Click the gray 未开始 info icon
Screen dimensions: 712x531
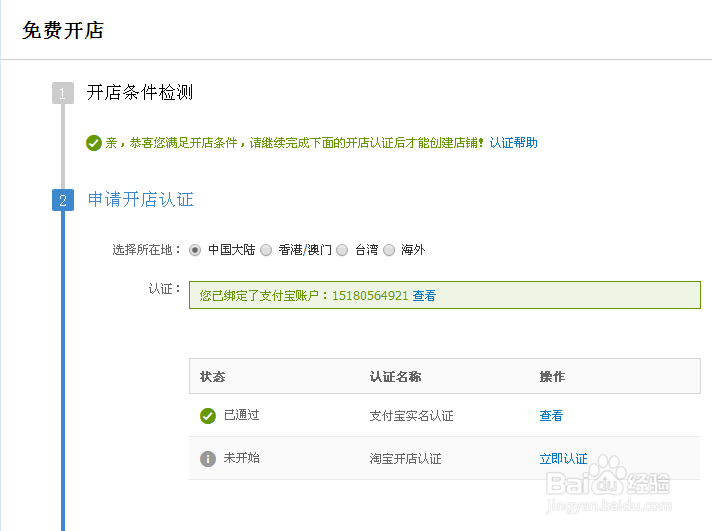208,459
